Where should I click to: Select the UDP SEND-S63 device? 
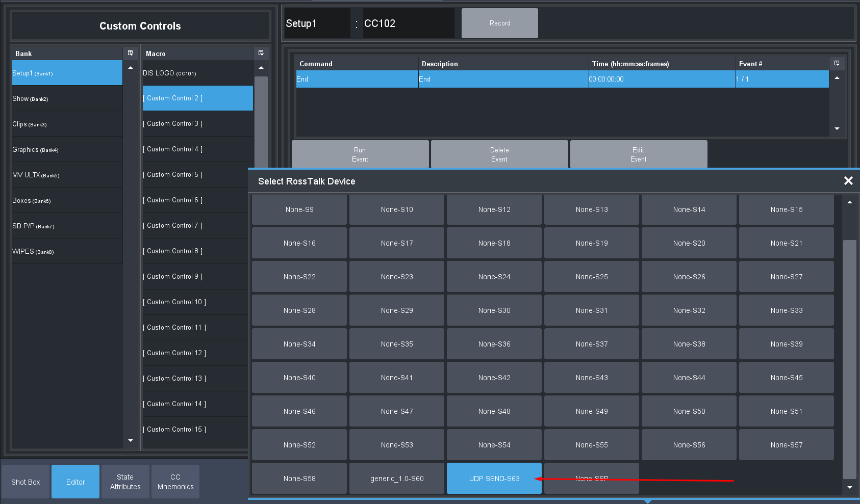point(494,479)
